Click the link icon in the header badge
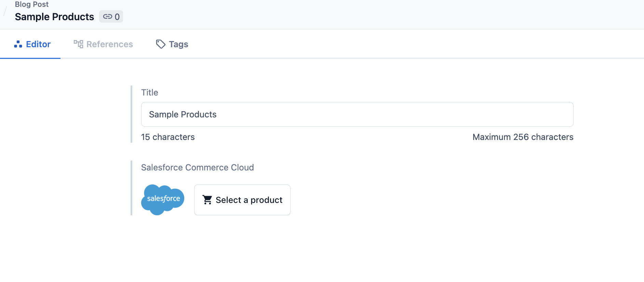This screenshot has height=282, width=644. point(108,16)
